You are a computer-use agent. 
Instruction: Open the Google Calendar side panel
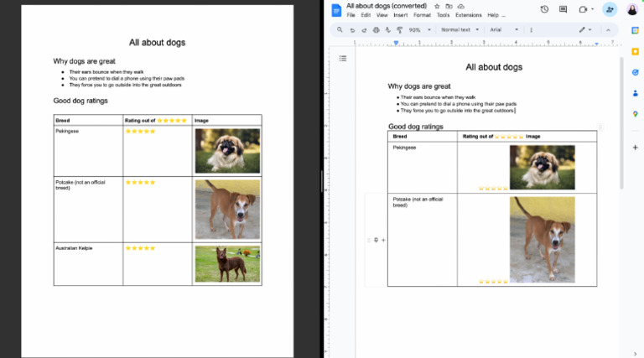pyautogui.click(x=635, y=30)
